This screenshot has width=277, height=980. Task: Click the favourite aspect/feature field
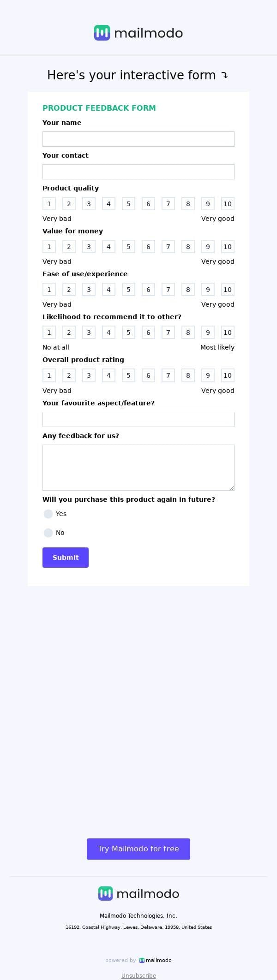click(138, 419)
